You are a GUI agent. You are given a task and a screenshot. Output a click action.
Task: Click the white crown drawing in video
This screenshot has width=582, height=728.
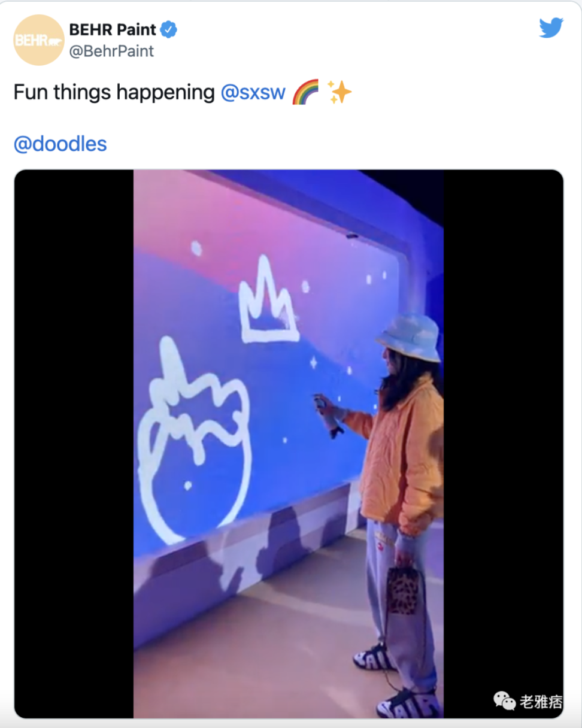268,305
